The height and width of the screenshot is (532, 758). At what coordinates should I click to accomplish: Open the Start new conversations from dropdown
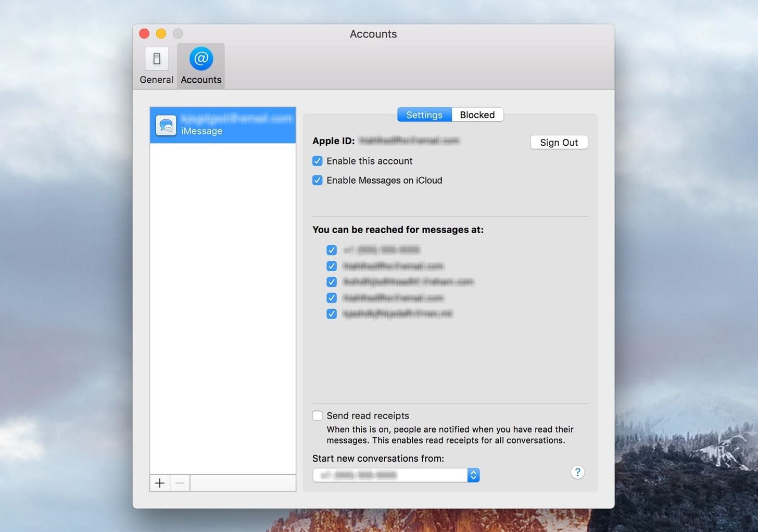click(x=393, y=475)
